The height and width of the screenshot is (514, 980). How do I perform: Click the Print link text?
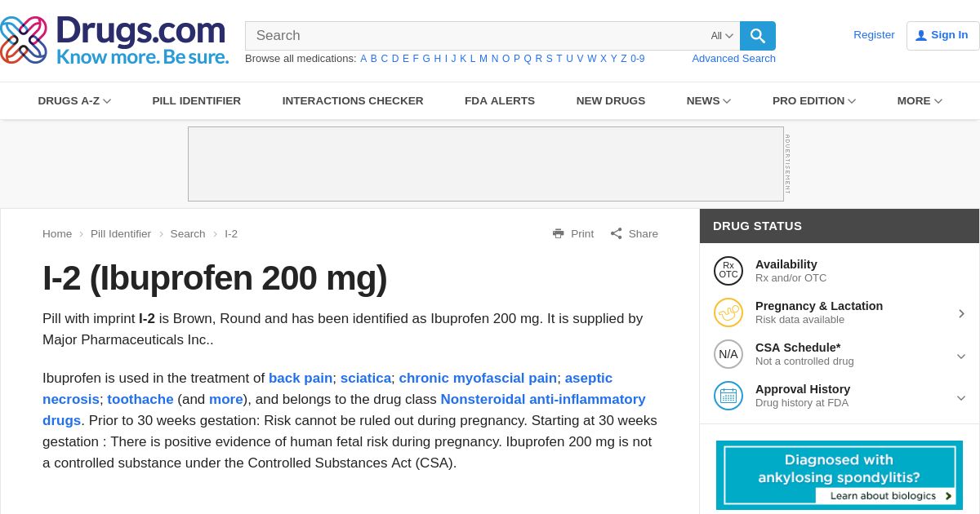(x=582, y=234)
